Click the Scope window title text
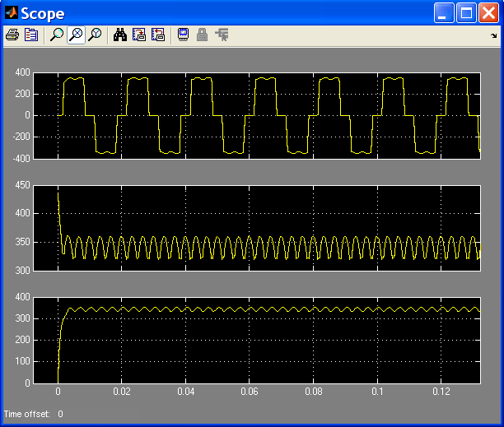Screen dimensions: 504x427 [x=43, y=14]
